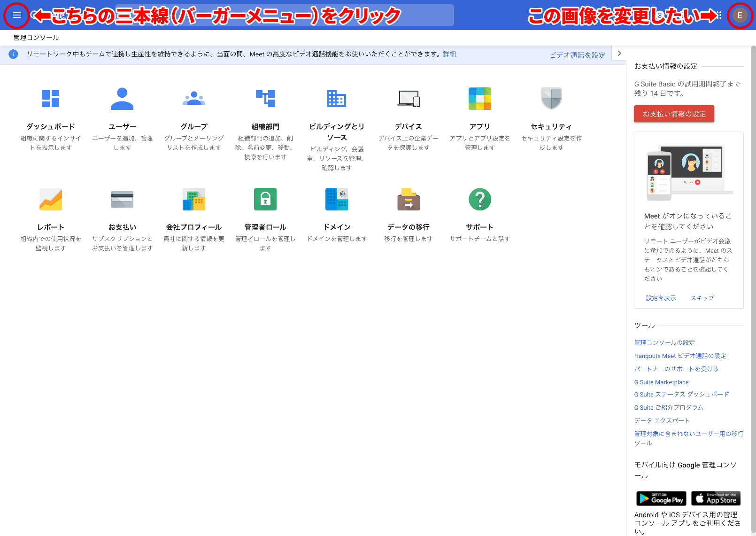Screen dimensions: 756x536
Task: Open the Dashboard (ダッシュボード) icon
Action: (51, 99)
